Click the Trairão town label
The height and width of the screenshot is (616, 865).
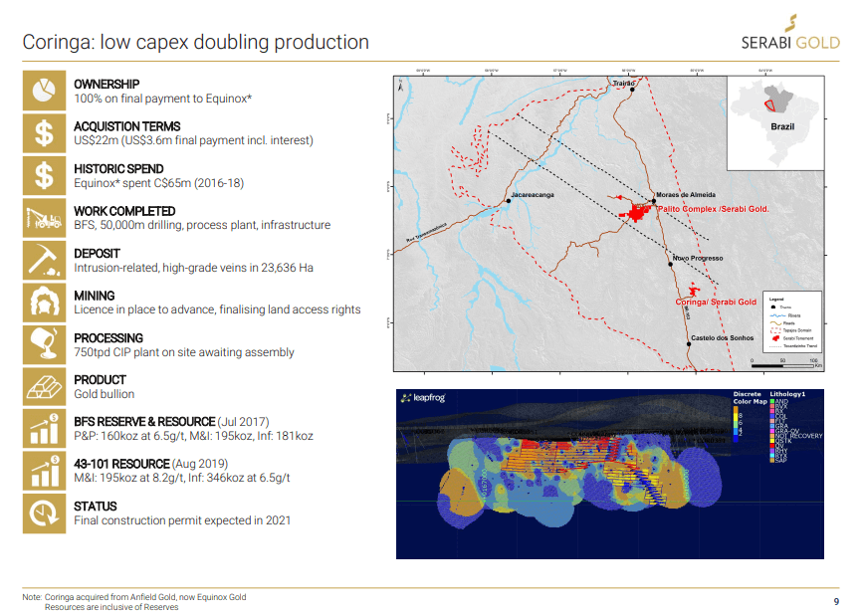(624, 84)
